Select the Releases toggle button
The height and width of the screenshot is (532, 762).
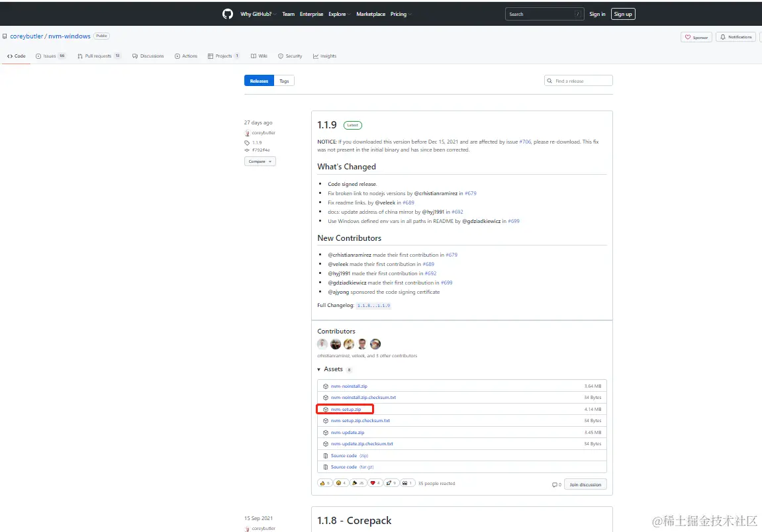pyautogui.click(x=259, y=81)
